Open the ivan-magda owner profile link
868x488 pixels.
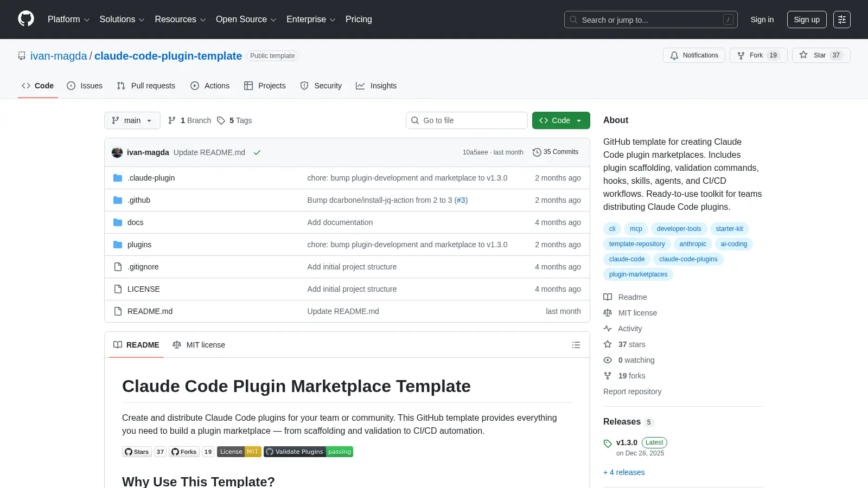(x=59, y=56)
